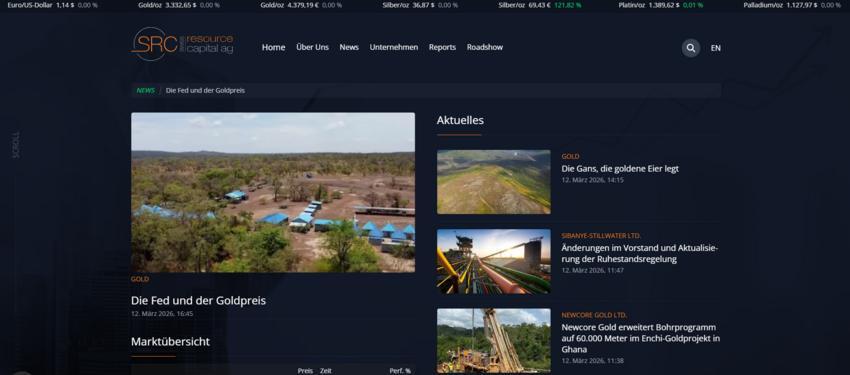The image size is (850, 375).
Task: Open the Reports menu item
Action: pyautogui.click(x=442, y=47)
